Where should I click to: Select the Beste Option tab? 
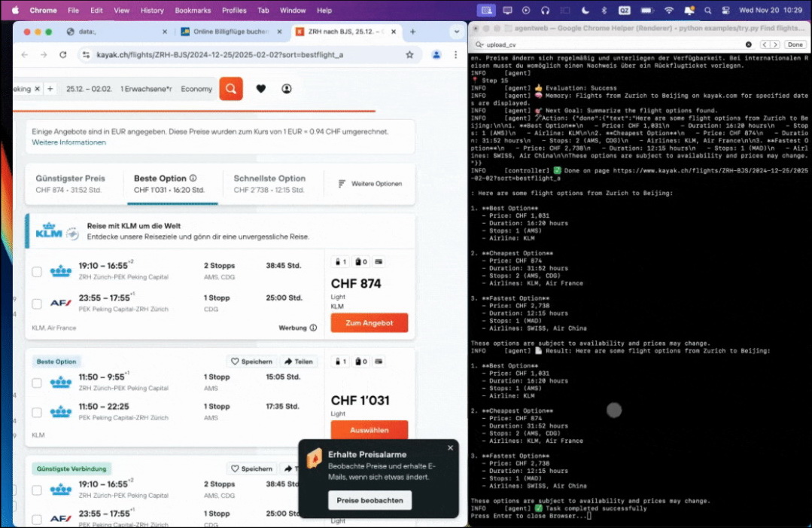(172, 184)
